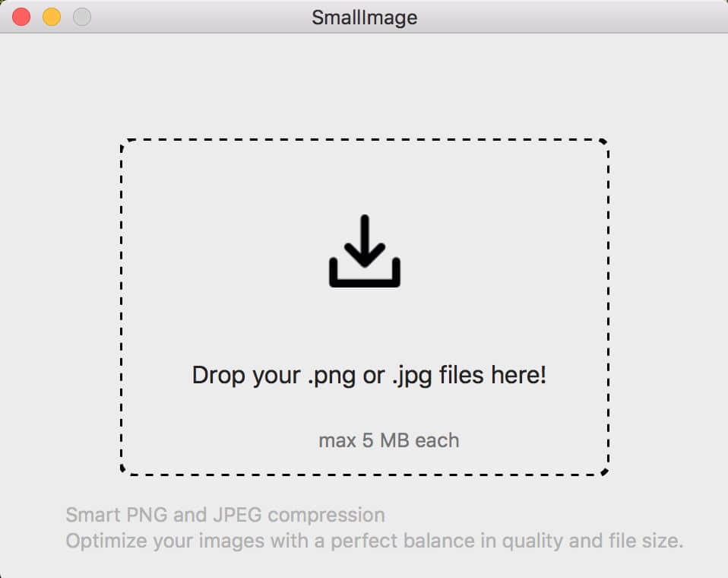The height and width of the screenshot is (578, 728).
Task: Click the greyed-out zoom window button
Action: click(82, 17)
